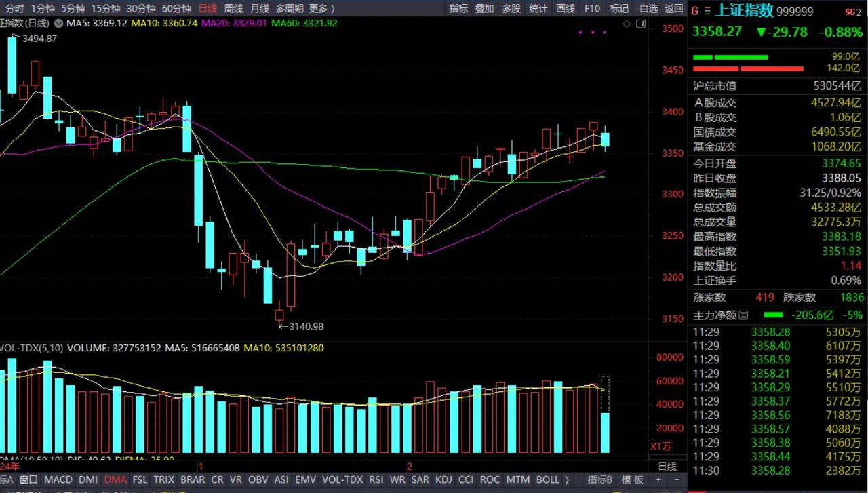Select the MTM indicator tab
Image resolution: width=868 pixels, height=493 pixels.
(518, 479)
